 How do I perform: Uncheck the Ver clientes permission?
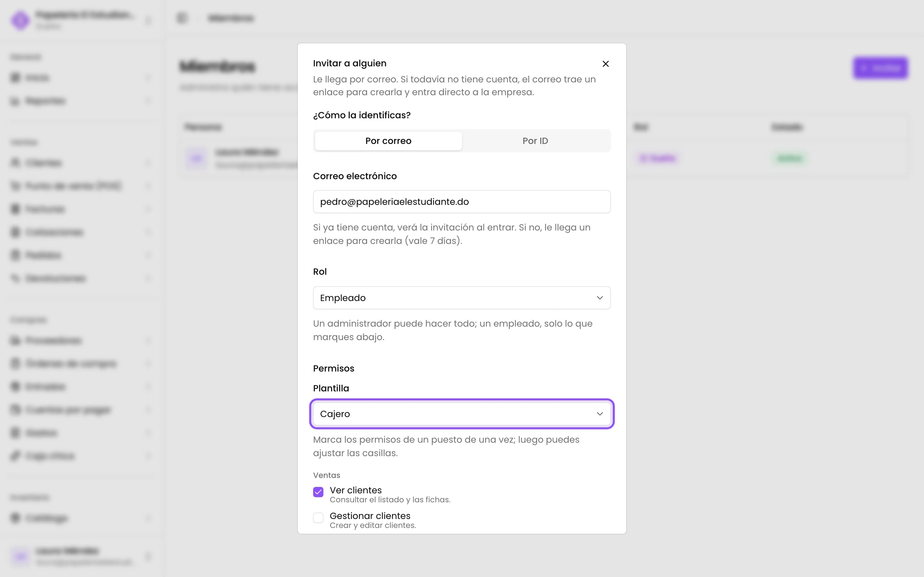coord(318,492)
